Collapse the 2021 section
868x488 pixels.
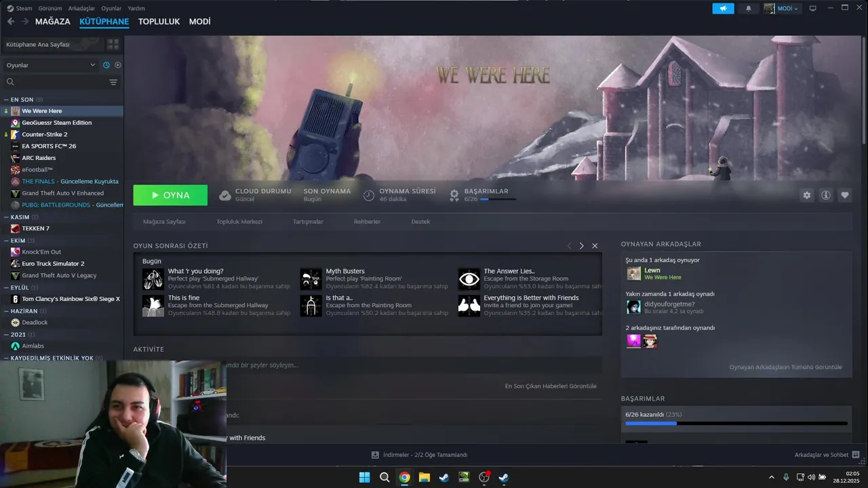coord(18,334)
